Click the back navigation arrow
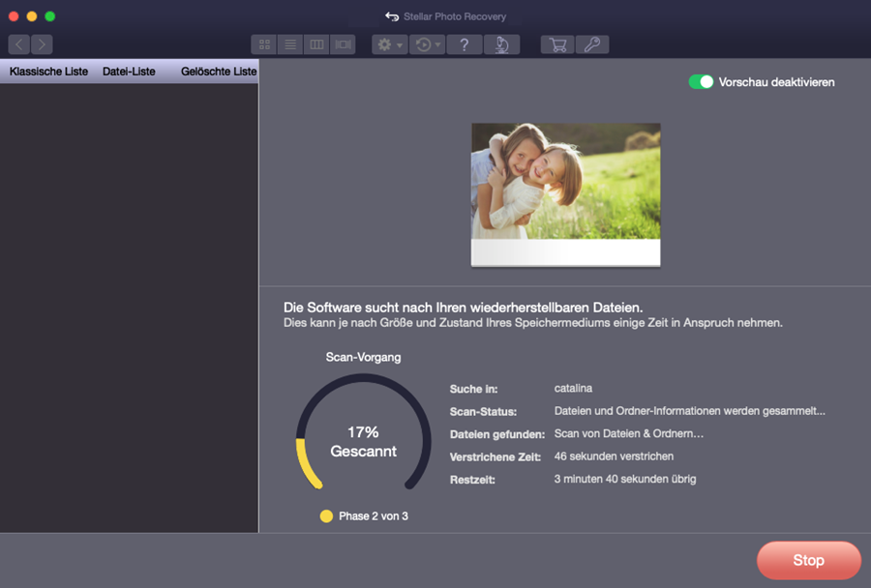This screenshot has width=871, height=588. [19, 44]
